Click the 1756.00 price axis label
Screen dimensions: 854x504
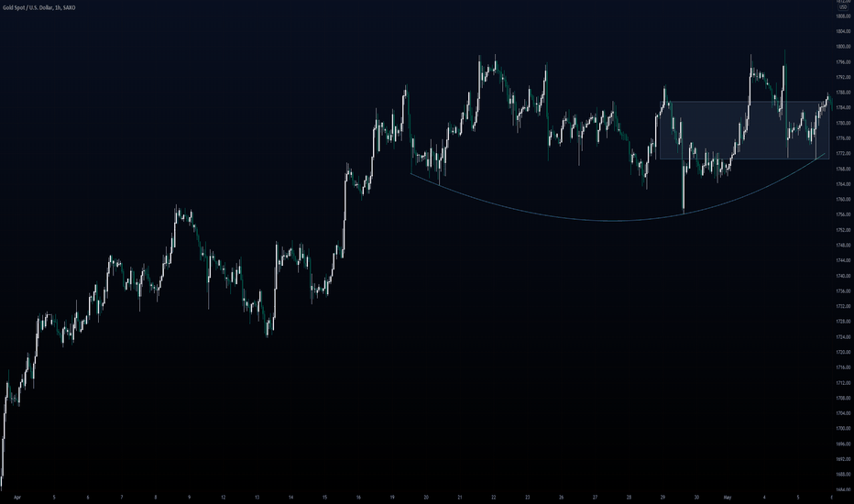click(843, 214)
